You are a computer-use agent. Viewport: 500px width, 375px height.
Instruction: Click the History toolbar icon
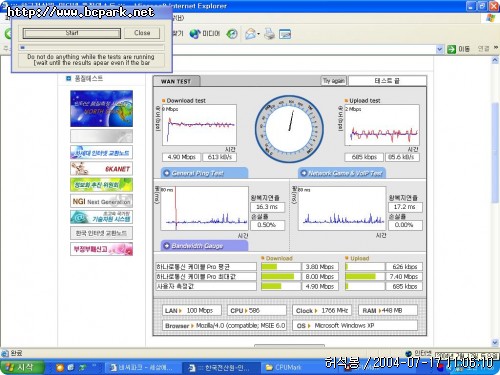(x=232, y=34)
